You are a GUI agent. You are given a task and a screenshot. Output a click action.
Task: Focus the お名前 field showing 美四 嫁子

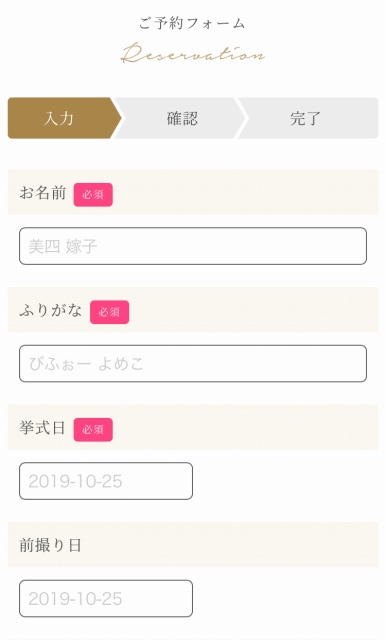point(193,246)
